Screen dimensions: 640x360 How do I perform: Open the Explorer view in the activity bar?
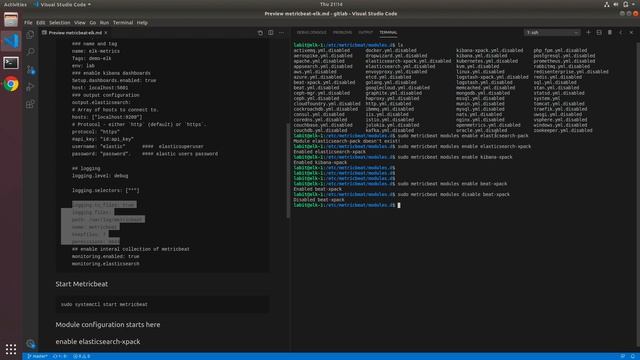(x=30, y=35)
